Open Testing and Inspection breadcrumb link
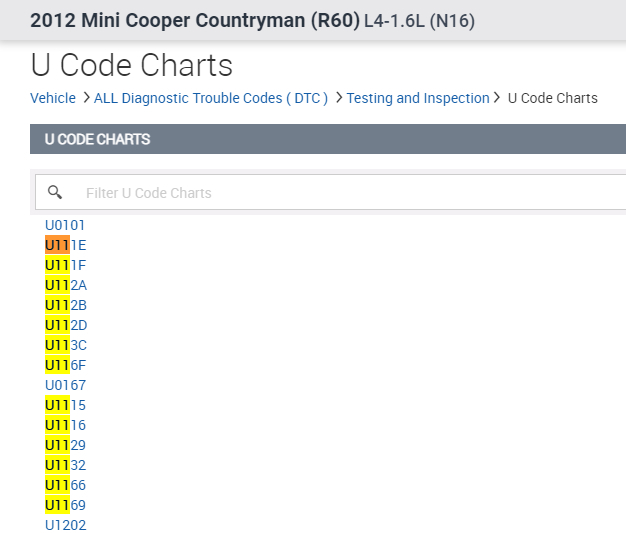The height and width of the screenshot is (533, 626). click(418, 98)
